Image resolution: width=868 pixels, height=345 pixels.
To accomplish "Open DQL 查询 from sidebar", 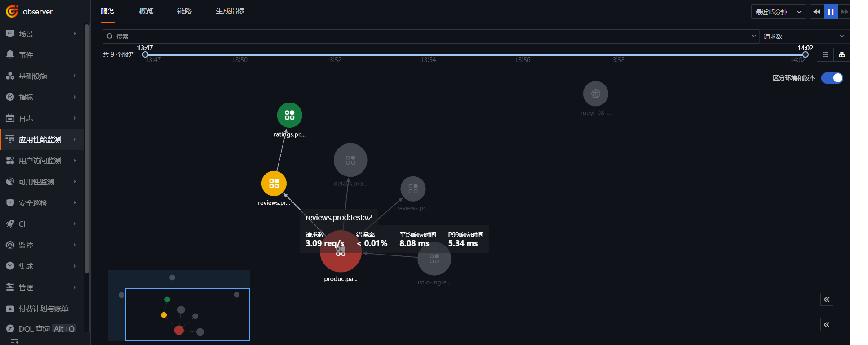I will (41, 329).
